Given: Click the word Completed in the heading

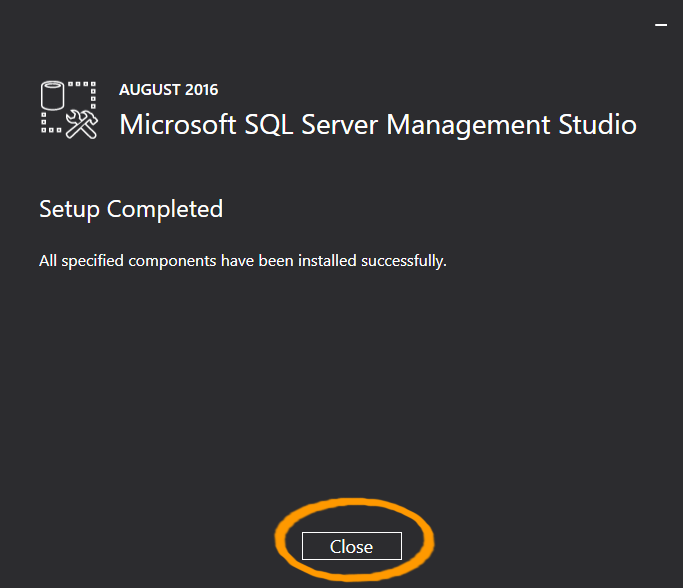Looking at the screenshot, I should (x=165, y=209).
